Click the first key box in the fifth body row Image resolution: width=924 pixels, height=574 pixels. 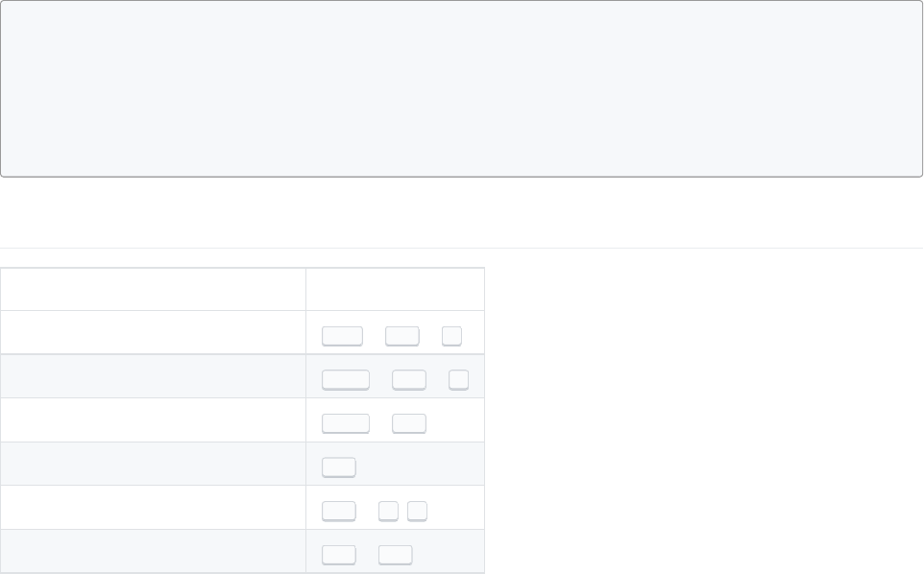339,511
